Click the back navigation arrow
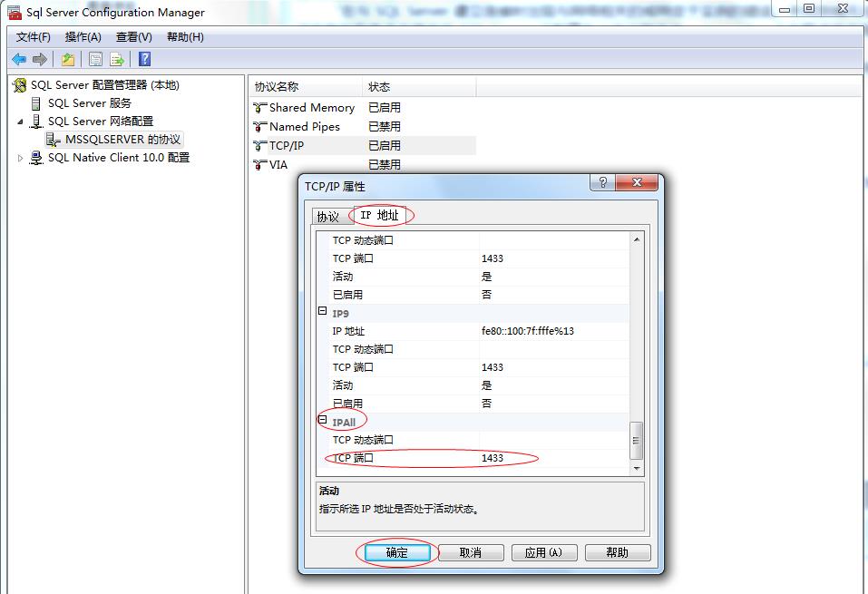The width and height of the screenshot is (868, 594). click(x=19, y=59)
